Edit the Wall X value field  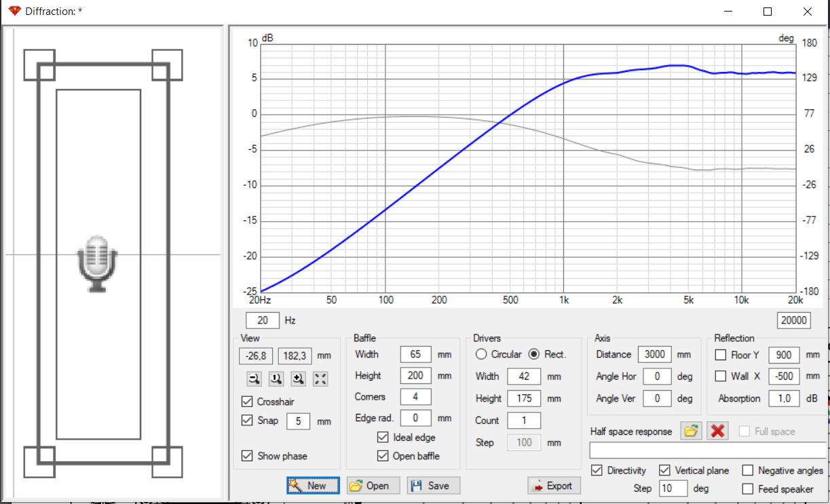(783, 376)
